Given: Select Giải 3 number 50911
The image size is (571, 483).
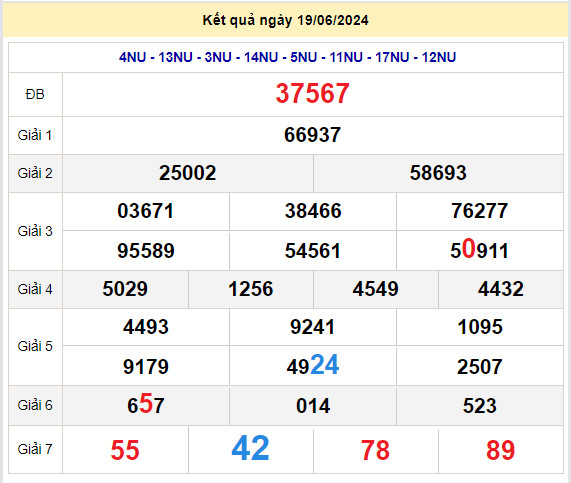Looking at the screenshot, I should (479, 250).
